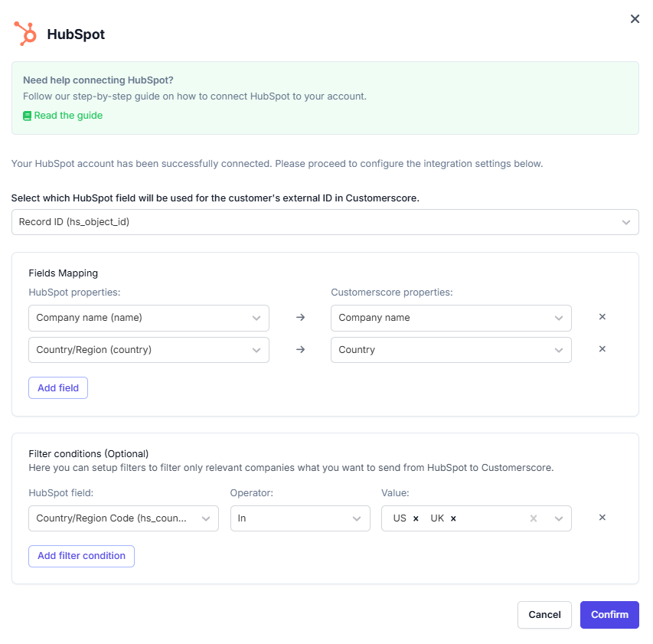
Task: Remove the Company name mapping row
Action: coord(602,316)
